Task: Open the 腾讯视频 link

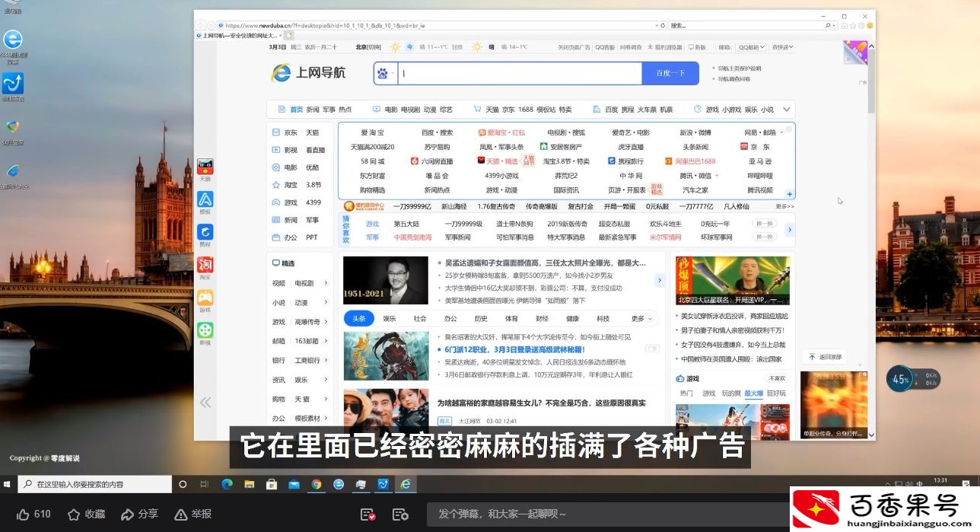Action: click(x=759, y=190)
